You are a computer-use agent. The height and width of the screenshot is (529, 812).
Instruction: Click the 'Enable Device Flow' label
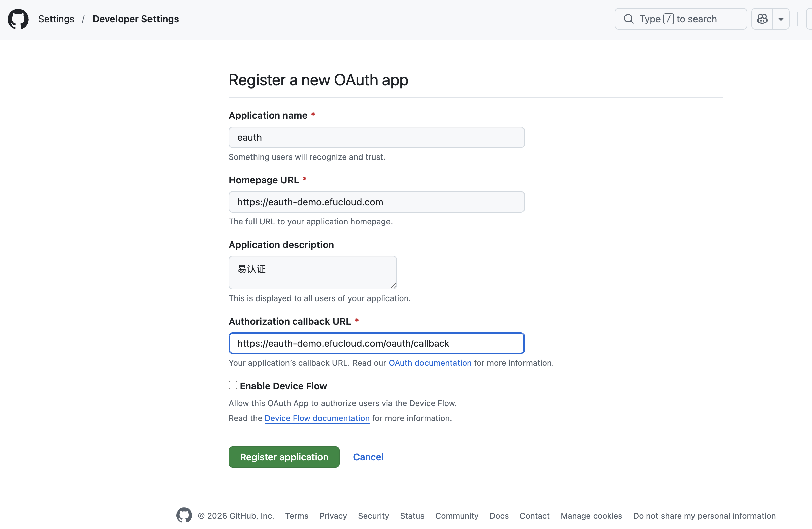point(283,386)
